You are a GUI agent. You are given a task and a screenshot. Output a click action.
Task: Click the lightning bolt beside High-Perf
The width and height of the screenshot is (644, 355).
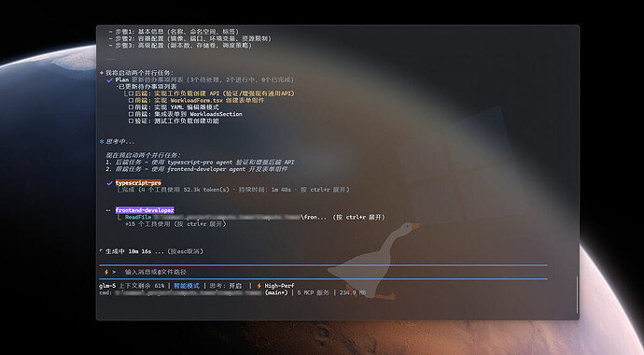click(259, 286)
